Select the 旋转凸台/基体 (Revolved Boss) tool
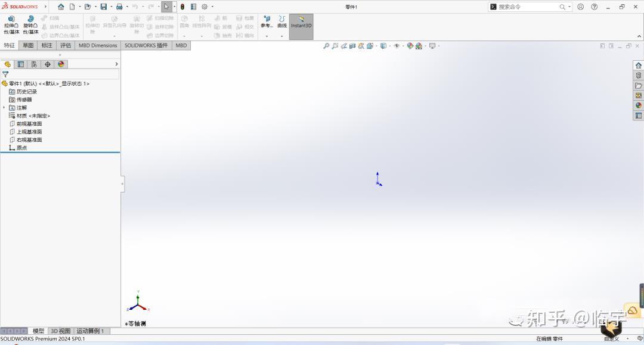Viewport: 644px width, 345px height. (30, 26)
